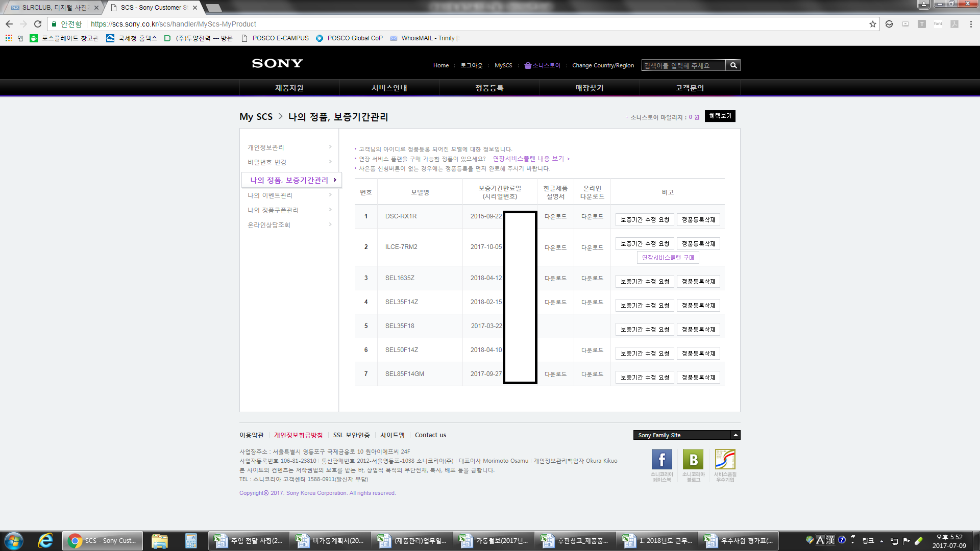Expand Sony Family Site dropdown

point(736,435)
